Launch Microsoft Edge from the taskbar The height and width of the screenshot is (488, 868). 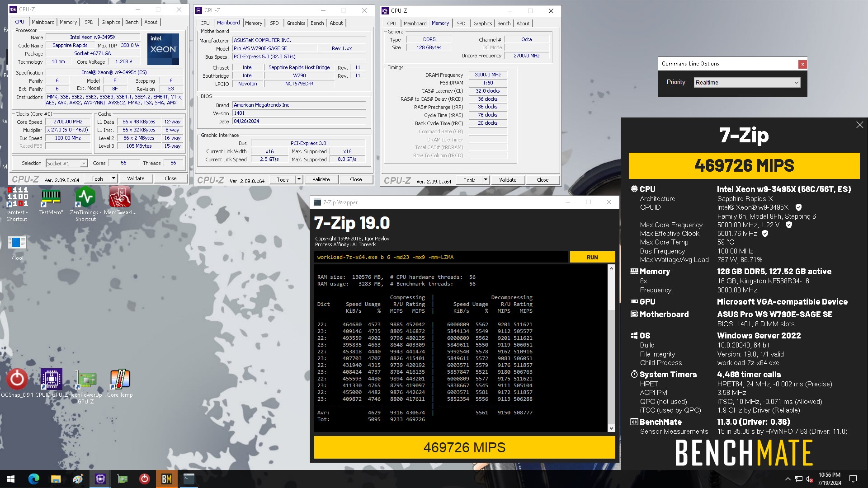click(x=33, y=479)
